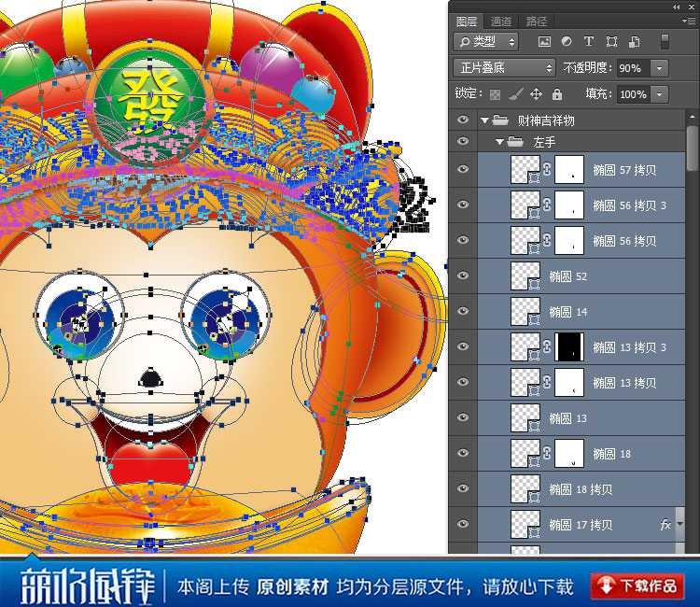700x607 pixels.
Task: Click the 下载作品 download button
Action: [637, 586]
